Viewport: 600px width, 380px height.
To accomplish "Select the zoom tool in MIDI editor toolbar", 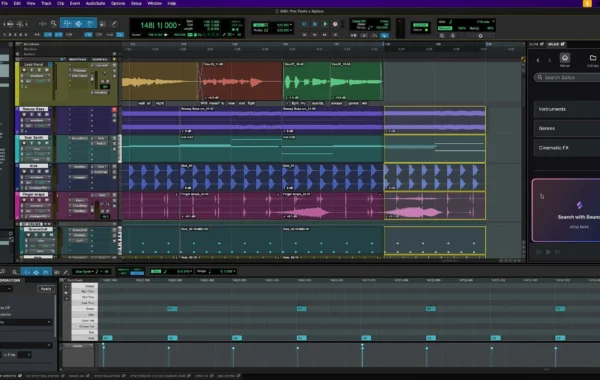I will coord(15,272).
